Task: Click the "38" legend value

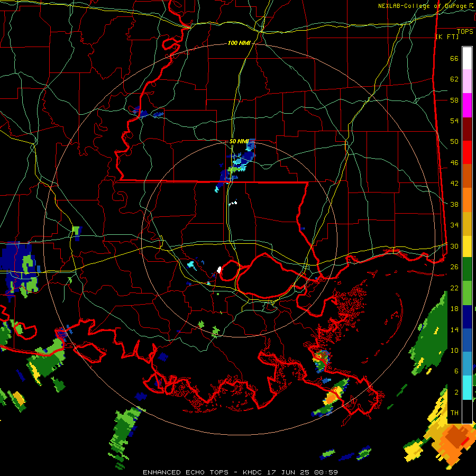Action: coord(454,204)
